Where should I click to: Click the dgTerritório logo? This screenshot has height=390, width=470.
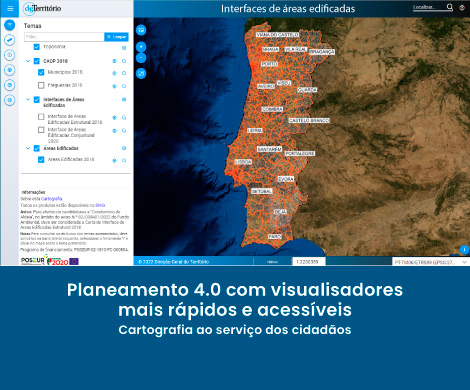42,8
